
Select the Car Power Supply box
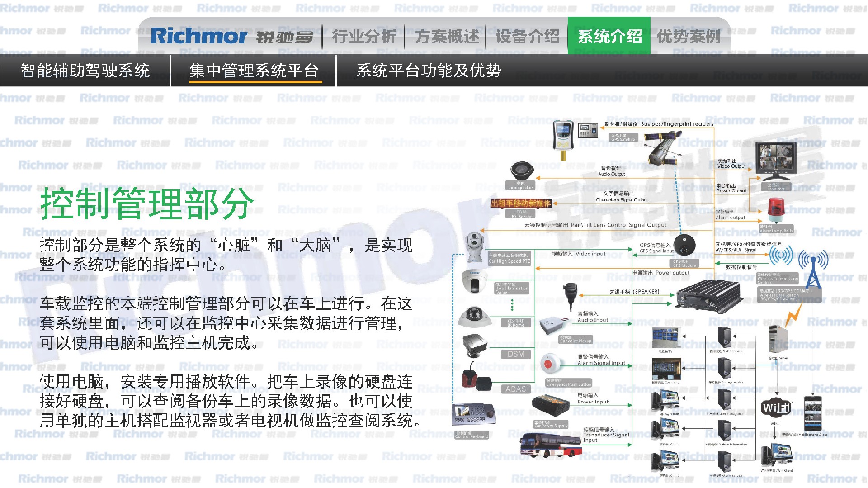(550, 405)
